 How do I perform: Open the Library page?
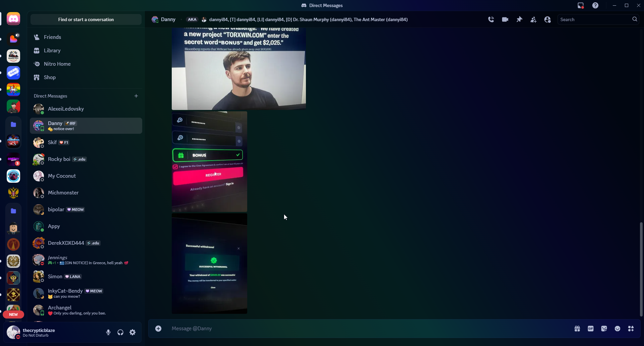tap(86, 51)
